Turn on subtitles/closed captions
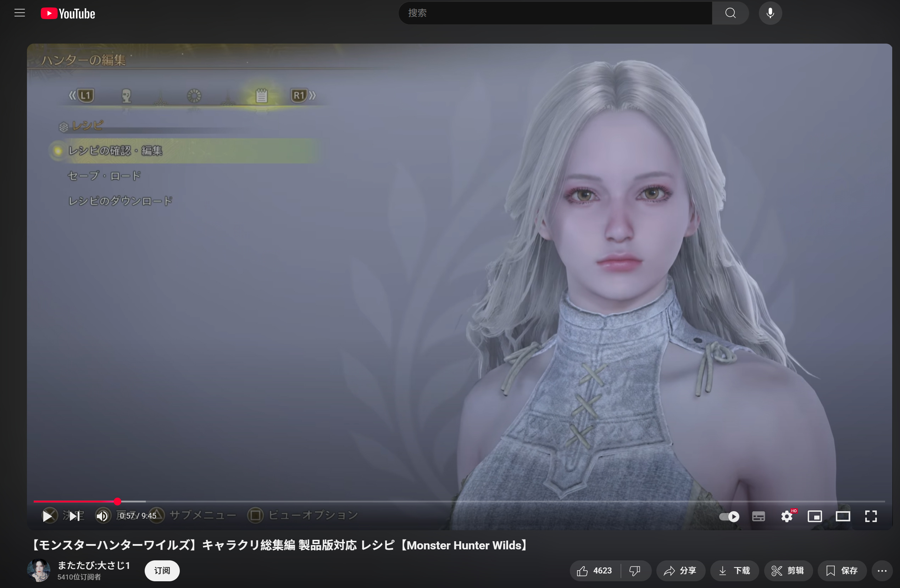This screenshot has height=588, width=900. [x=759, y=516]
